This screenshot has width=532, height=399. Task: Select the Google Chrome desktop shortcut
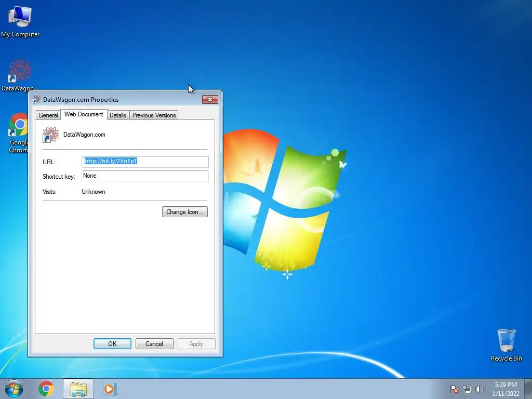pos(18,133)
